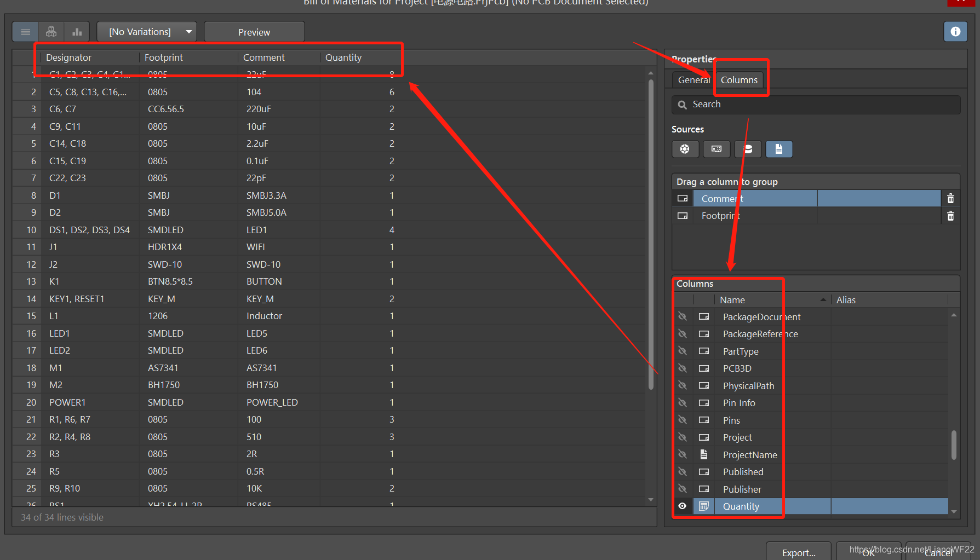Click the column type icon next to Published
Image resolution: width=980 pixels, height=560 pixels.
pos(704,472)
